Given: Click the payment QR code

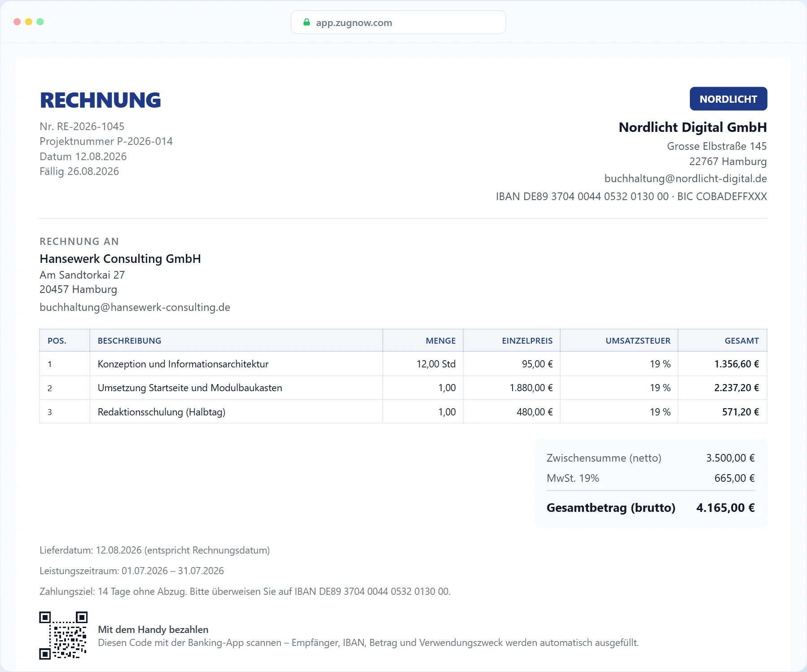Looking at the screenshot, I should 63,636.
